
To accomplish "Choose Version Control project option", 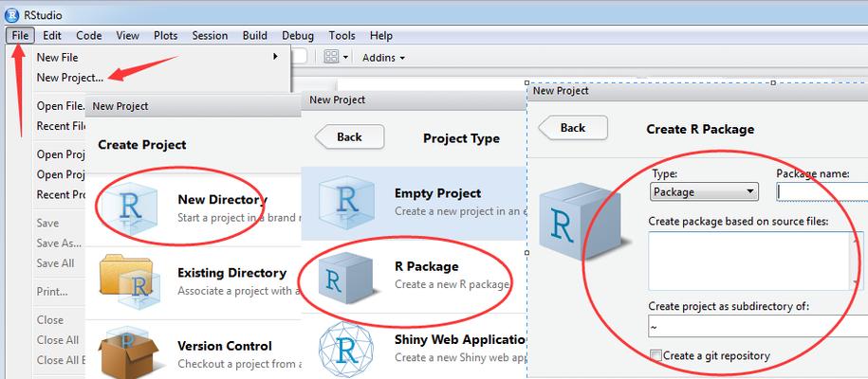I will 194,351.
